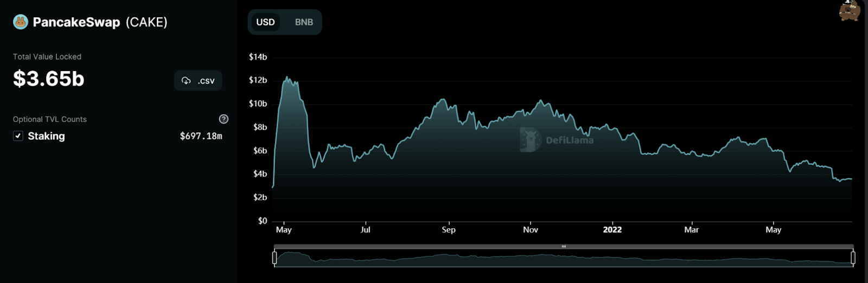The height and width of the screenshot is (283, 868).
Task: Click the pirate llama avatar icon
Action: point(850,10)
